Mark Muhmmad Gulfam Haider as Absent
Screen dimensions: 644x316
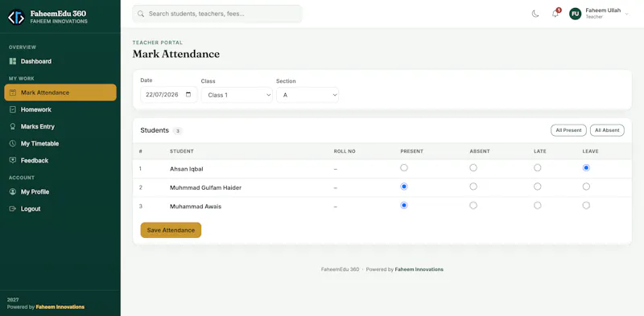tap(473, 187)
